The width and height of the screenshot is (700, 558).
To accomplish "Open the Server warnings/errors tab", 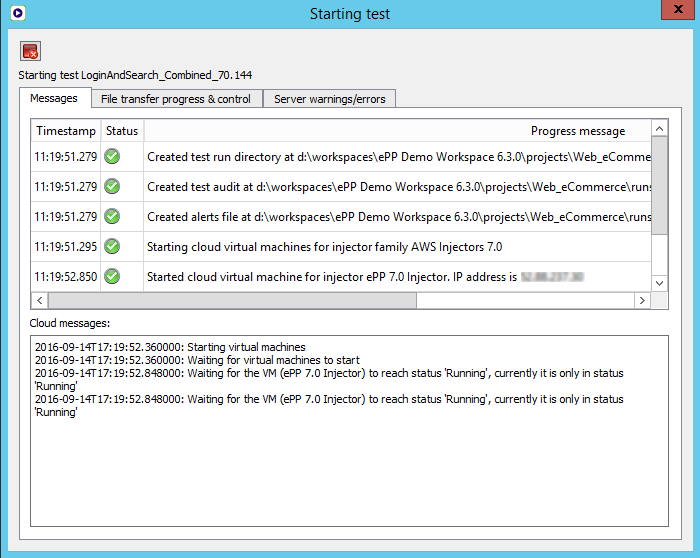I will pyautogui.click(x=329, y=99).
